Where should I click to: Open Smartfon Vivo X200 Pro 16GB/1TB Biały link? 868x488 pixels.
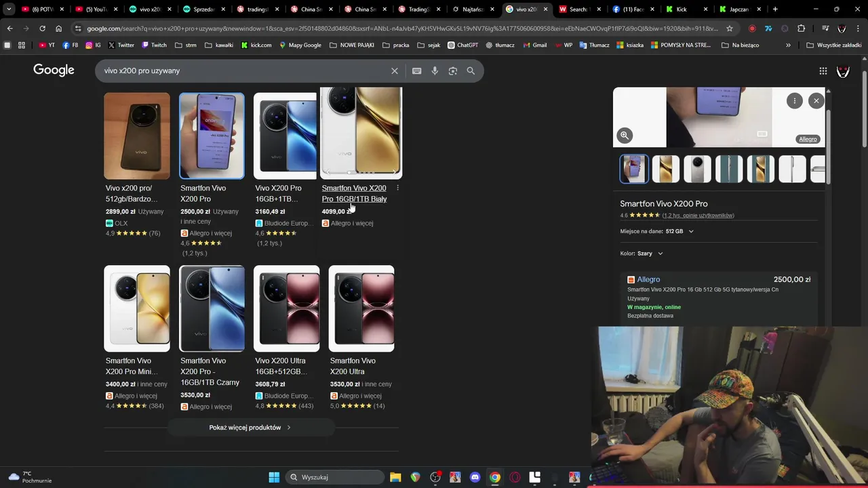pos(354,193)
